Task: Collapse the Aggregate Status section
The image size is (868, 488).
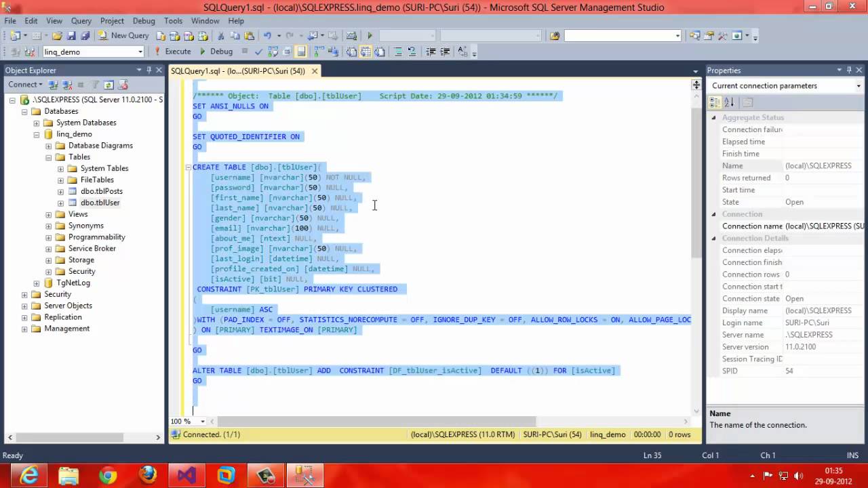Action: (x=713, y=117)
